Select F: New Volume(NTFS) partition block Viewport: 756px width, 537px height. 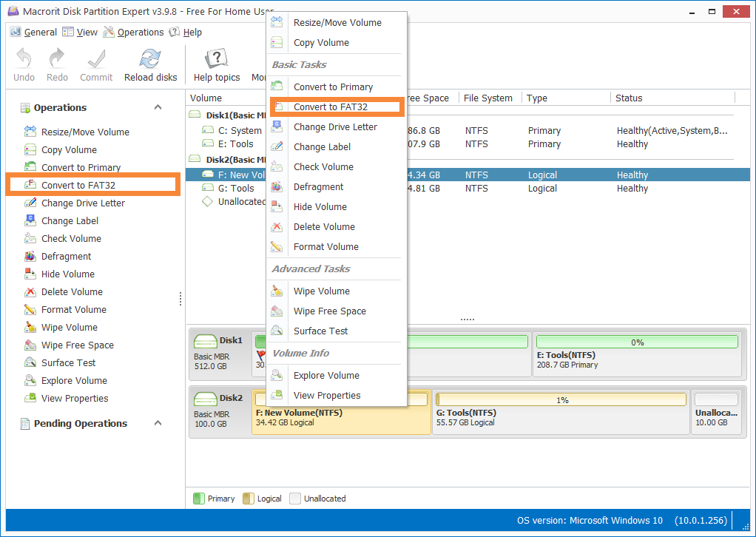point(341,412)
